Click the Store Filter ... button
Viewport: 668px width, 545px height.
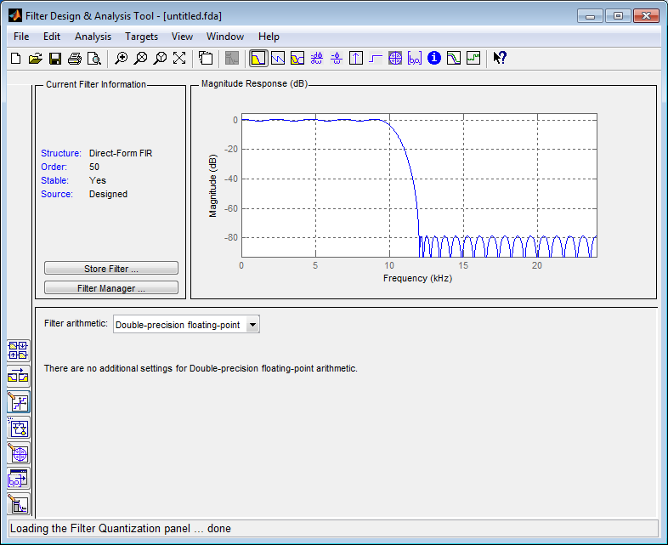(x=111, y=268)
